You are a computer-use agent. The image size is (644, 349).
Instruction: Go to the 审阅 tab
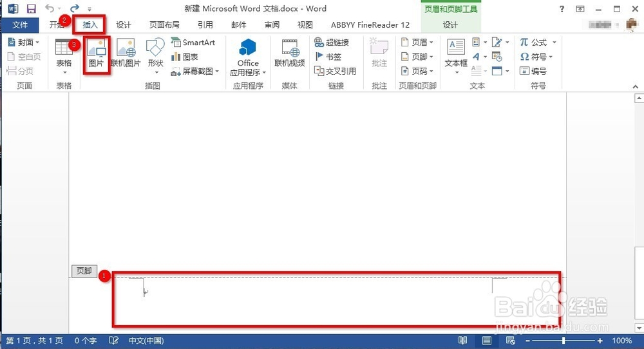272,25
